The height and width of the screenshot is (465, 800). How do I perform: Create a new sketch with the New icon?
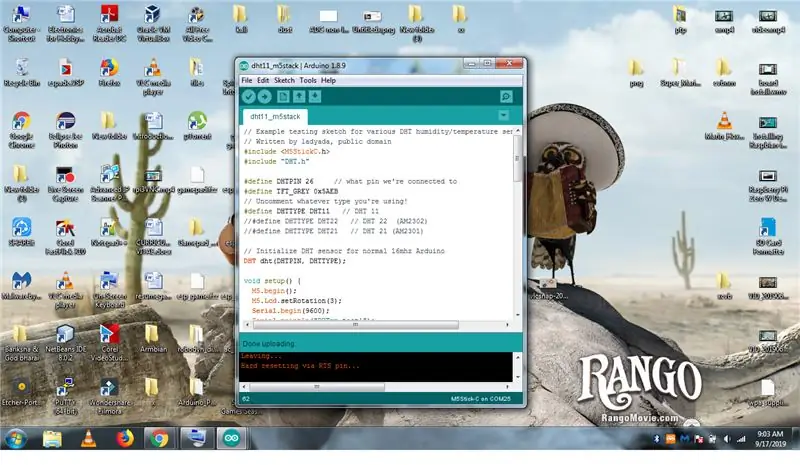[x=283, y=96]
